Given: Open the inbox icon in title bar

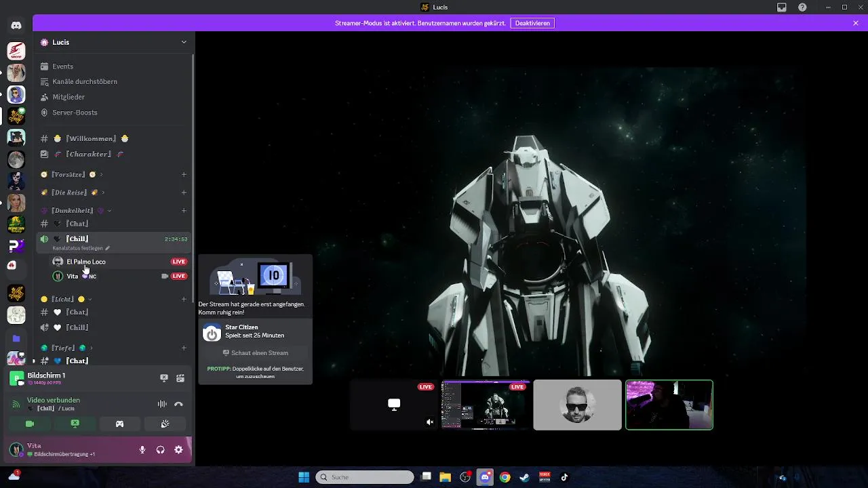Looking at the screenshot, I should (782, 7).
